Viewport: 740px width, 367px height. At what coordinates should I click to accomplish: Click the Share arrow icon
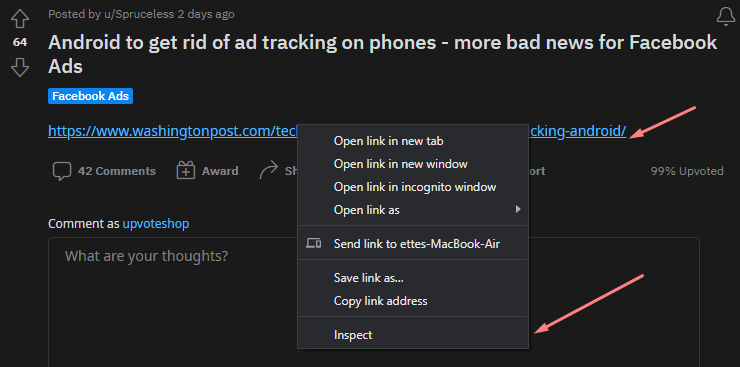click(x=269, y=171)
